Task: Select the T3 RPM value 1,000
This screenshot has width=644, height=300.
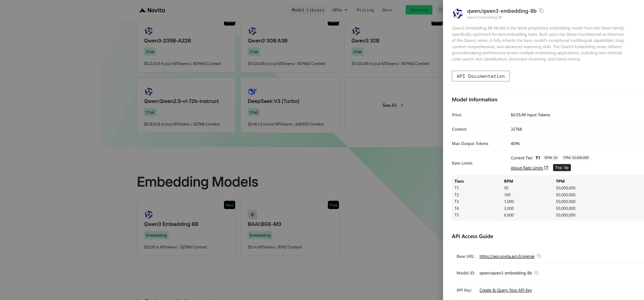Action: (509, 202)
